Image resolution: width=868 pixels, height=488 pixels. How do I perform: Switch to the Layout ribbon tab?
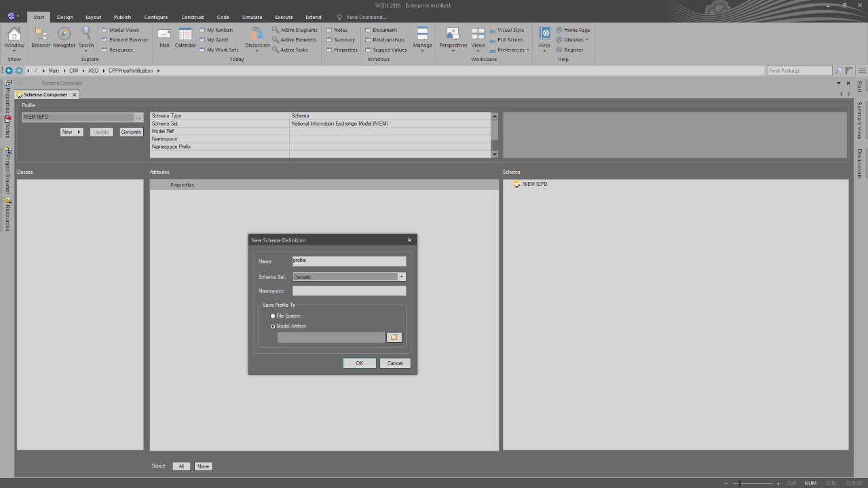pyautogui.click(x=94, y=17)
